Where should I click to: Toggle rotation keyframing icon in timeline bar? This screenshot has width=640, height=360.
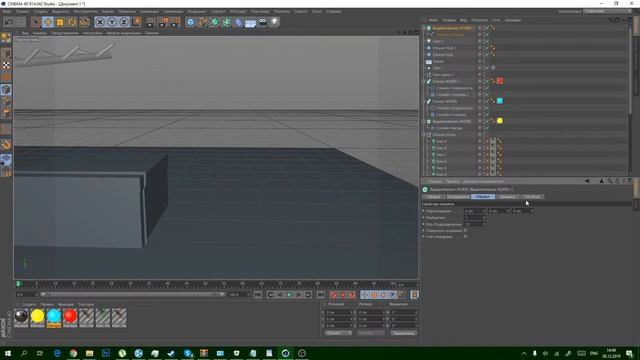click(x=383, y=295)
